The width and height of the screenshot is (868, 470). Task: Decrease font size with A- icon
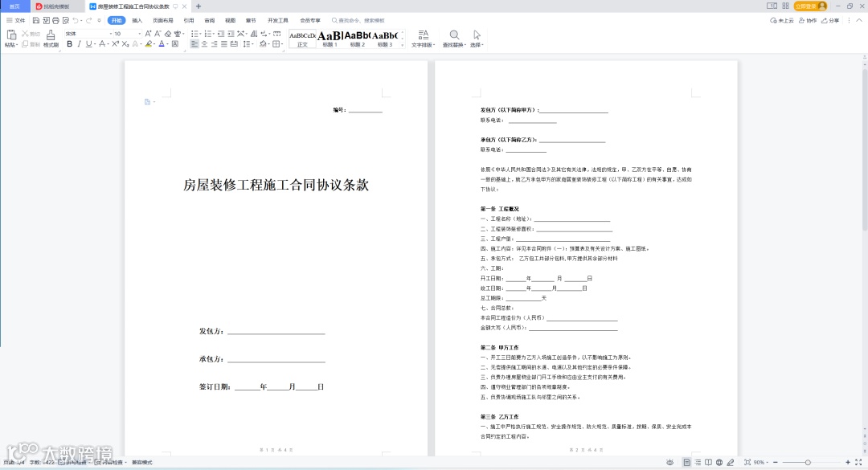(x=158, y=34)
